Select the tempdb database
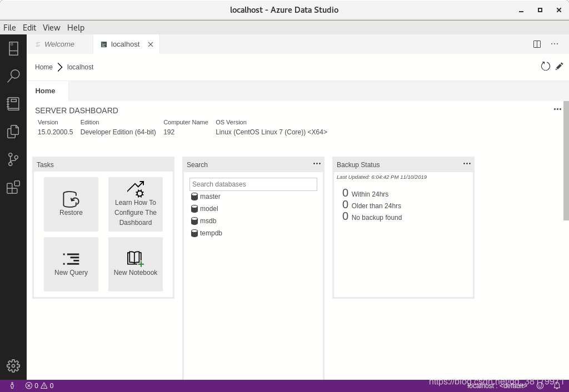Image resolution: width=569 pixels, height=392 pixels. pyautogui.click(x=207, y=233)
